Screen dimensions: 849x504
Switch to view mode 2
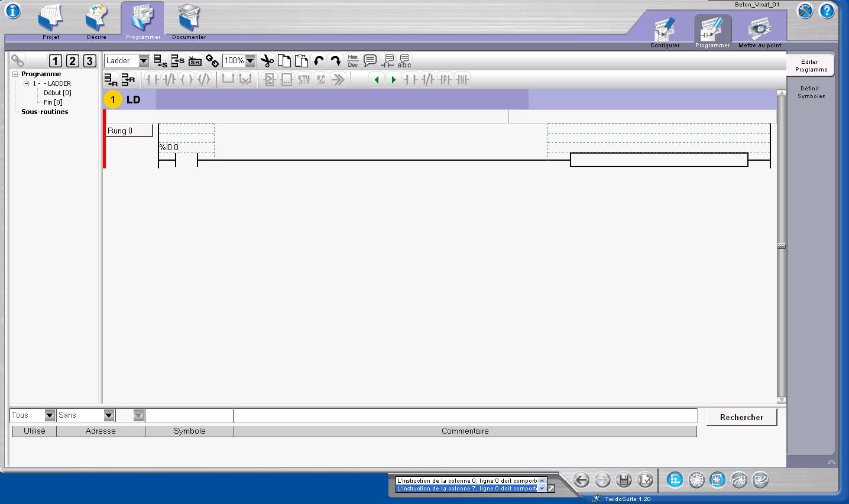(x=73, y=61)
